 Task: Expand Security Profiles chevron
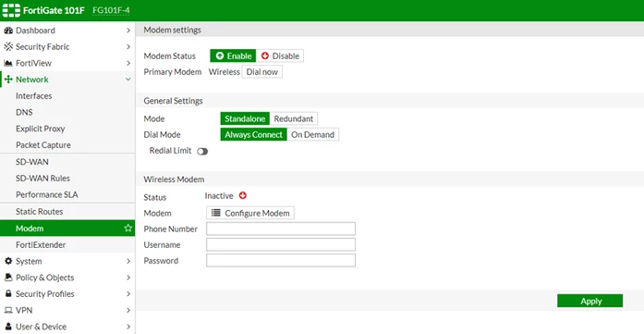(x=128, y=294)
